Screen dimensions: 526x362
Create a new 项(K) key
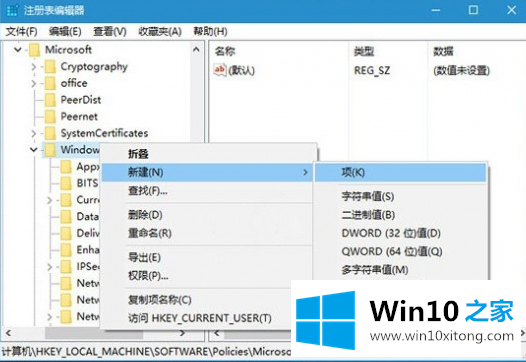[x=400, y=172]
